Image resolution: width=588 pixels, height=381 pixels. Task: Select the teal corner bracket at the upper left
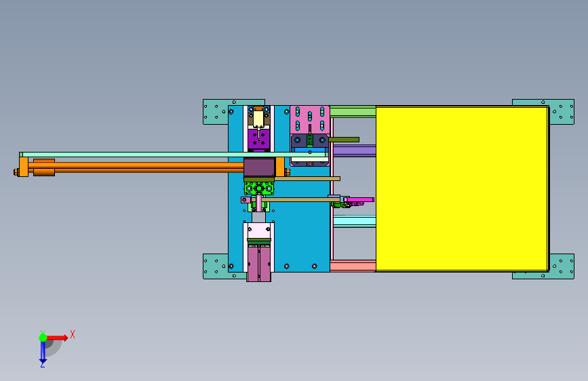(216, 112)
